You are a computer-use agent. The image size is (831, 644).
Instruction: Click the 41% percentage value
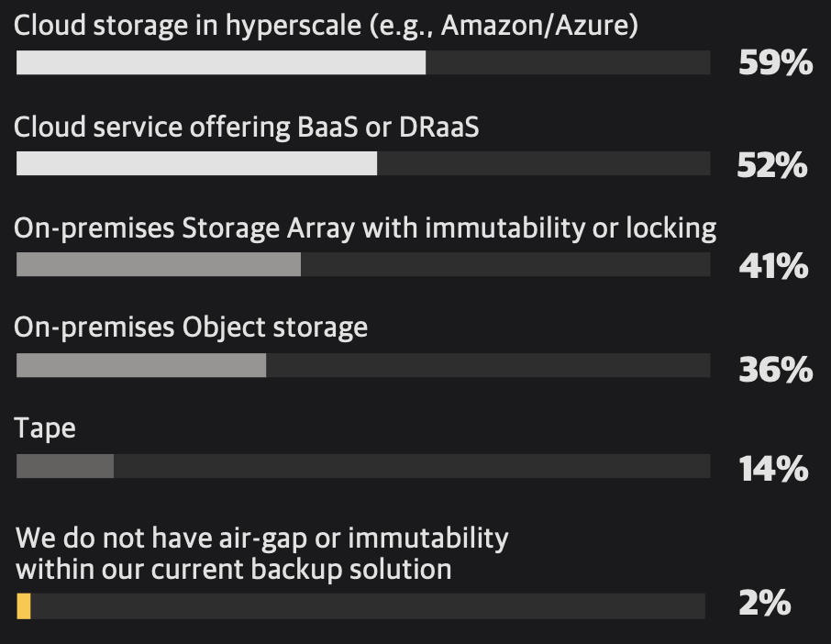point(773,266)
